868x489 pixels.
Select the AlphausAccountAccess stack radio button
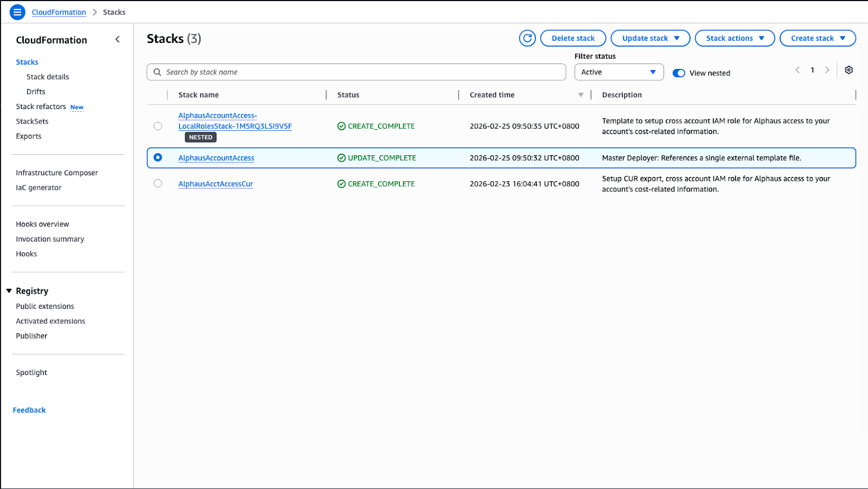158,157
